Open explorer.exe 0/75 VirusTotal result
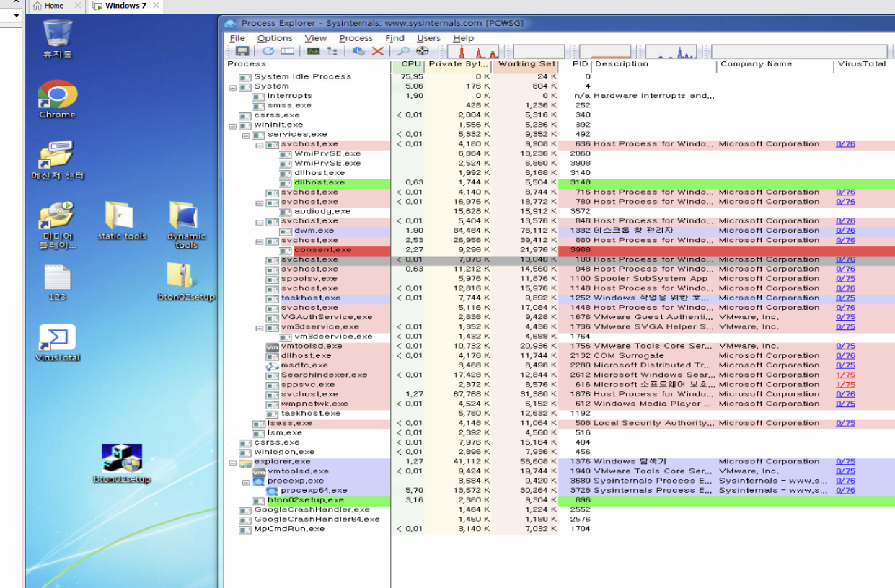895x588 pixels. click(845, 462)
